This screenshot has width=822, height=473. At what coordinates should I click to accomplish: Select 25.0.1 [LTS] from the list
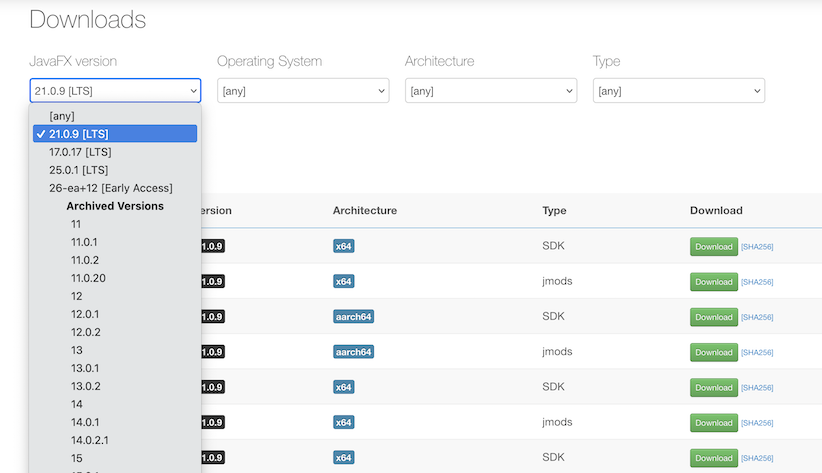point(80,170)
